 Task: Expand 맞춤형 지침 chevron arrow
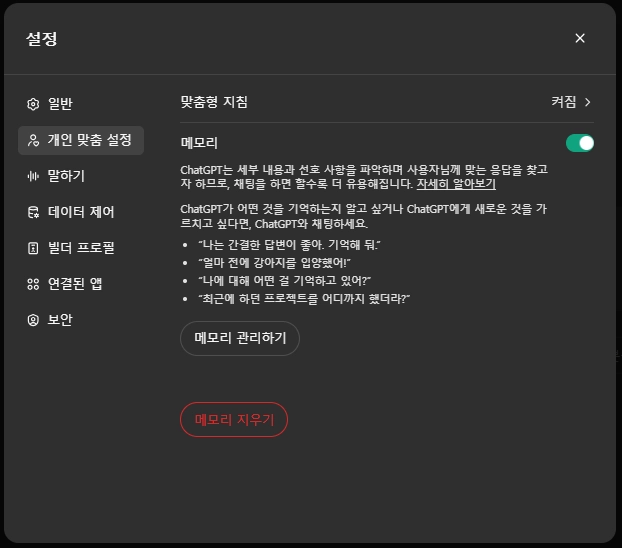click(588, 102)
